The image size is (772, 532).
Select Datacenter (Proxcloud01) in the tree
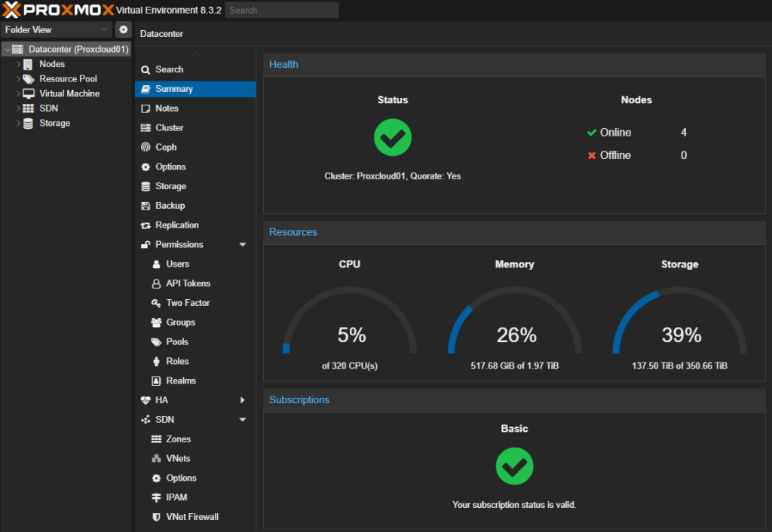click(x=78, y=49)
